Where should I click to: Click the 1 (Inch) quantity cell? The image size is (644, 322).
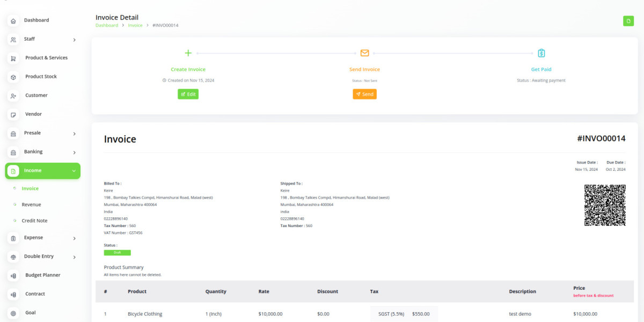tap(213, 314)
